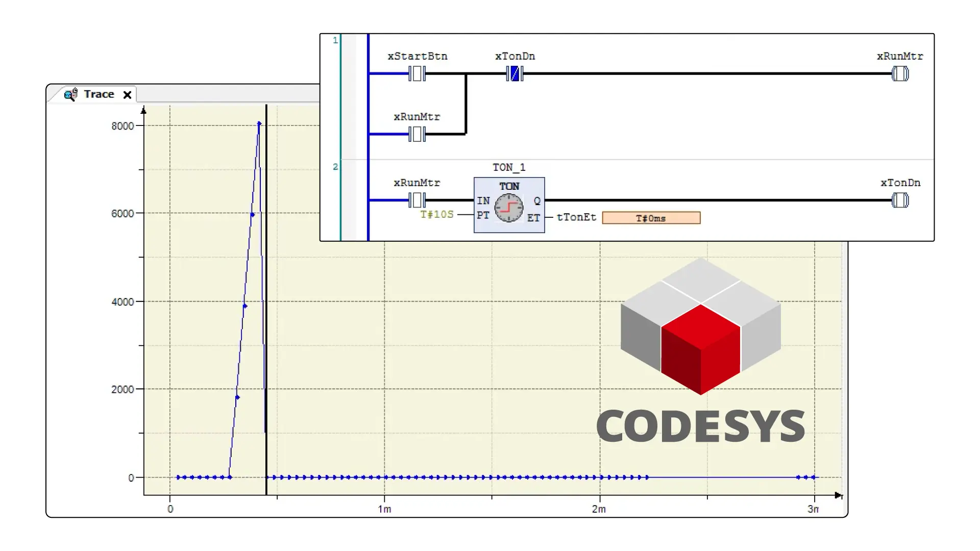Click the xTonDn output coil in rung 2
This screenshot has width=980, height=551.
900,201
